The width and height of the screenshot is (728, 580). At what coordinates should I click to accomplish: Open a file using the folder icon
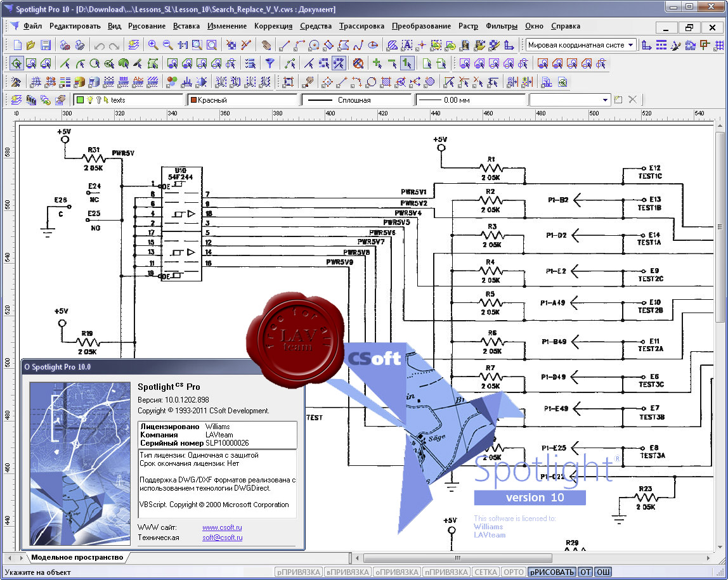[31, 45]
